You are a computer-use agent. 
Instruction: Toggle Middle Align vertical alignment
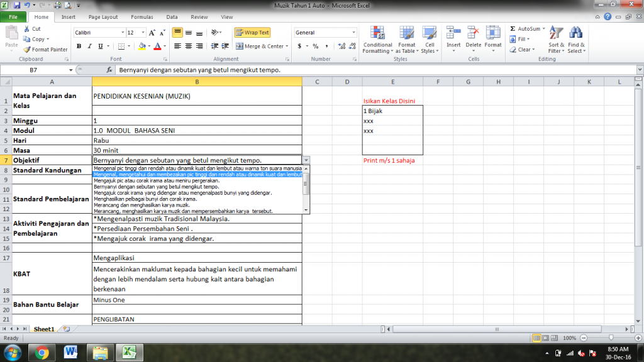(x=188, y=33)
